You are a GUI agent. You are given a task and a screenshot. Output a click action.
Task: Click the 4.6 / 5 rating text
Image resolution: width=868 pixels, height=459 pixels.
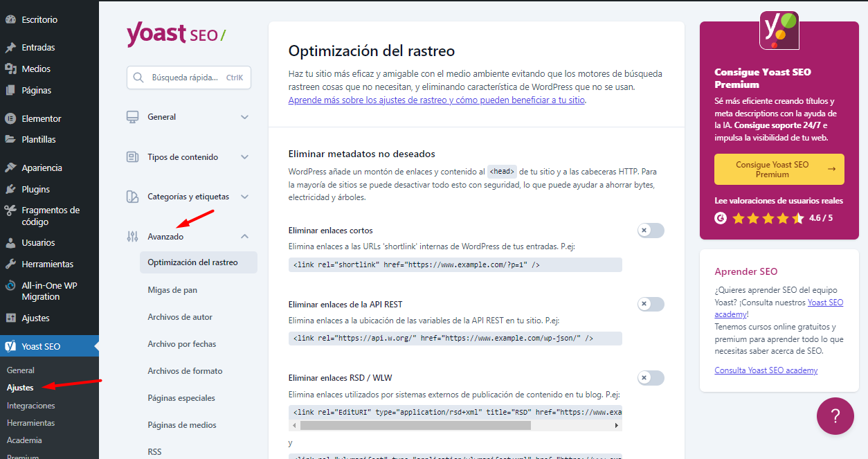pyautogui.click(x=821, y=218)
